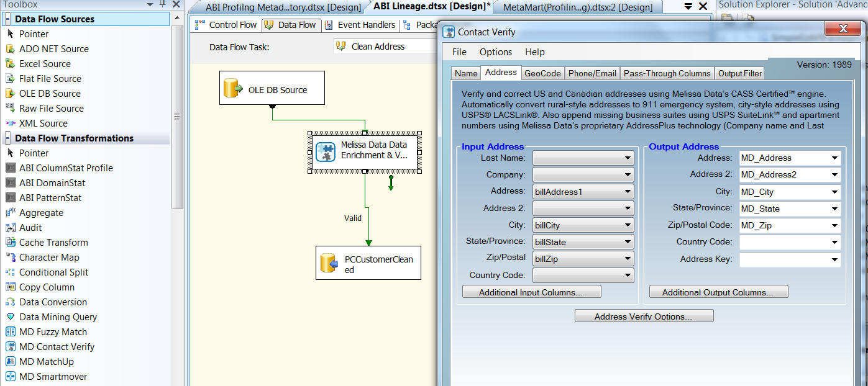The width and height of the screenshot is (868, 386).
Task: Click Additional Input Columns button
Action: [531, 292]
